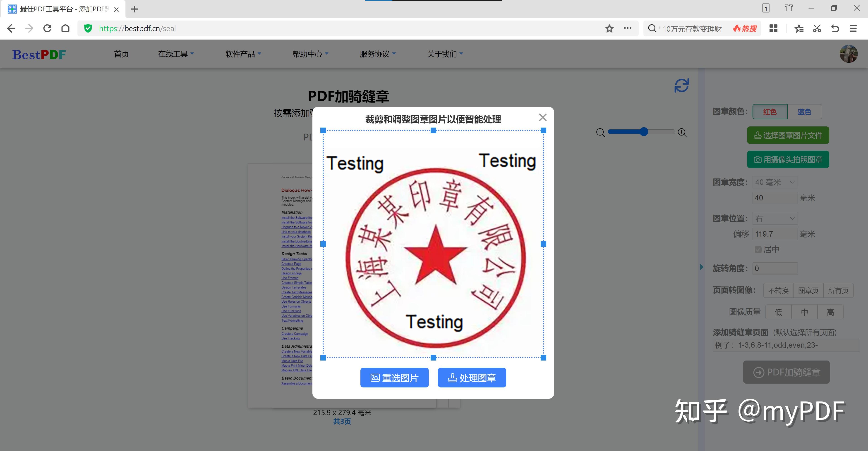This screenshot has height=451, width=868.
Task: Reload the page with the refresh icon
Action: [47, 28]
